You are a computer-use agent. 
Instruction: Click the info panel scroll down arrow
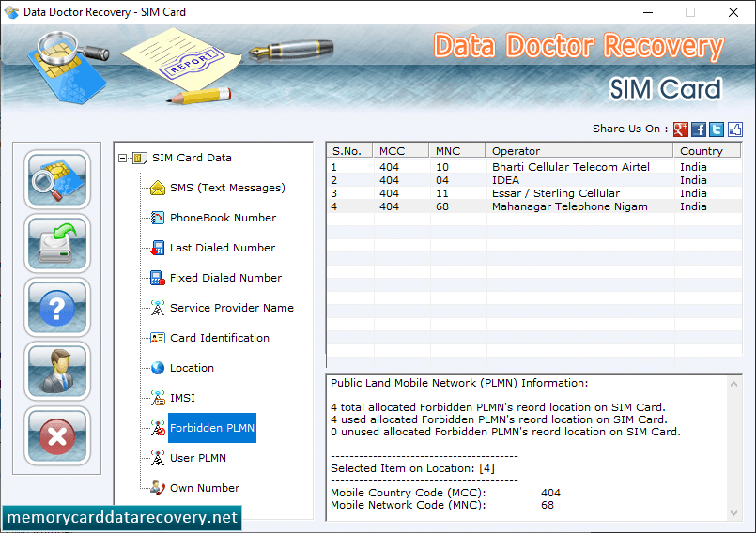tap(733, 513)
